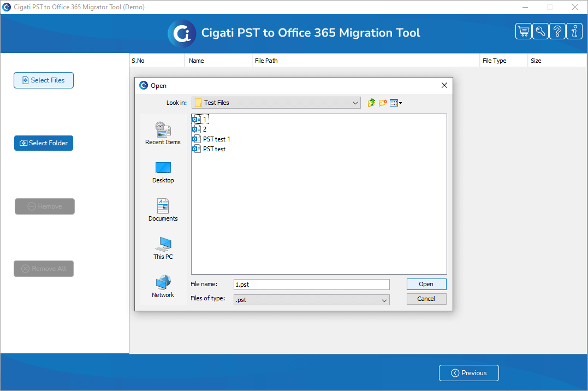Screen dimensions: 588x391
Task: Click the question mark help icon
Action: click(557, 31)
